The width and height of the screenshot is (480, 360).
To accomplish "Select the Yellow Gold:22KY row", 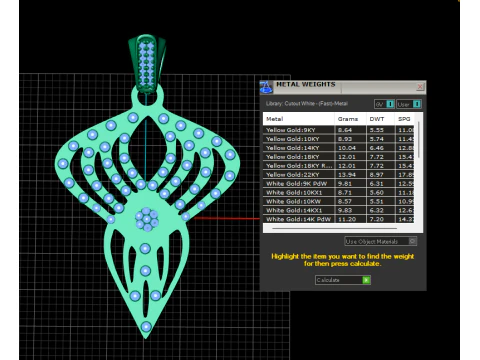I will pos(339,175).
